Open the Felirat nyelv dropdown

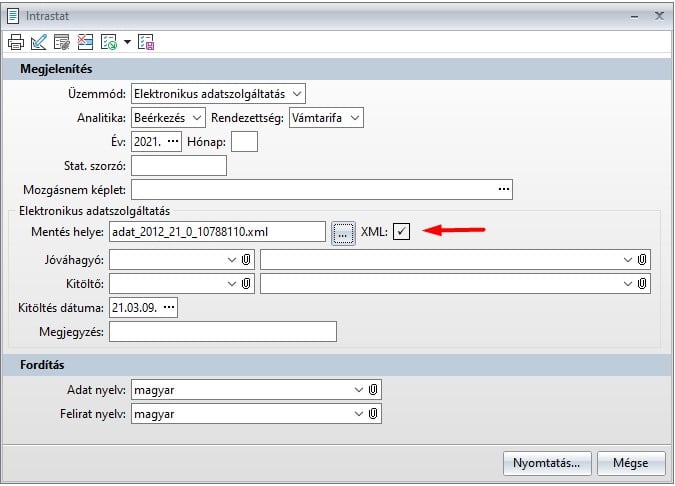coord(359,414)
